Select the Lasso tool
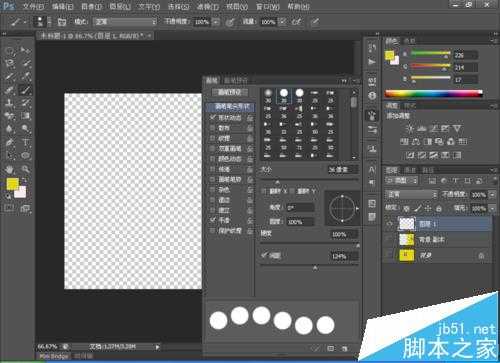500x363 pixels. (x=9, y=63)
